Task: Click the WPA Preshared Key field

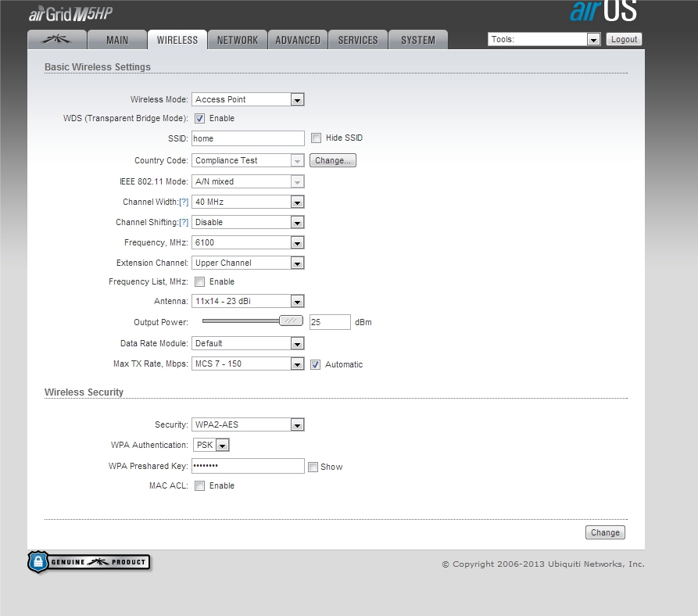Action: 248,466
